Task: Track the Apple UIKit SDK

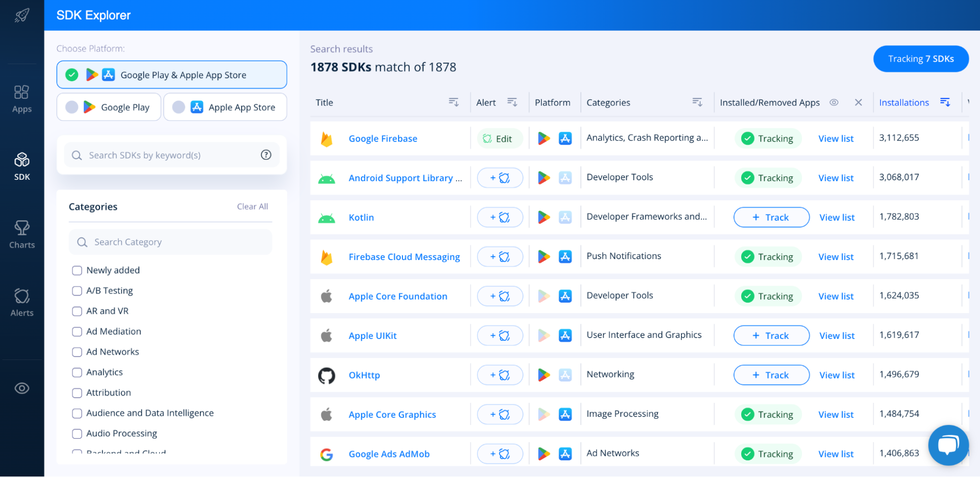Action: pos(771,335)
